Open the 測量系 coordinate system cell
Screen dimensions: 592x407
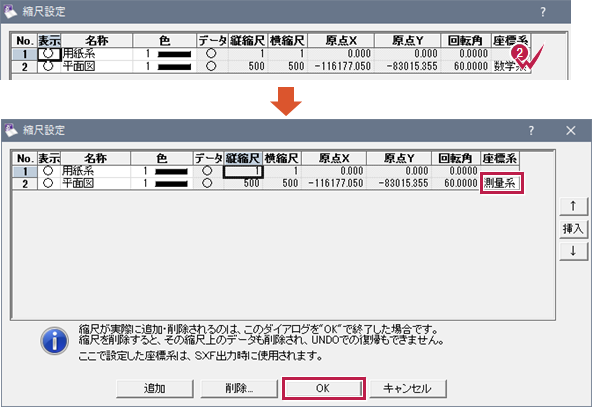click(501, 183)
